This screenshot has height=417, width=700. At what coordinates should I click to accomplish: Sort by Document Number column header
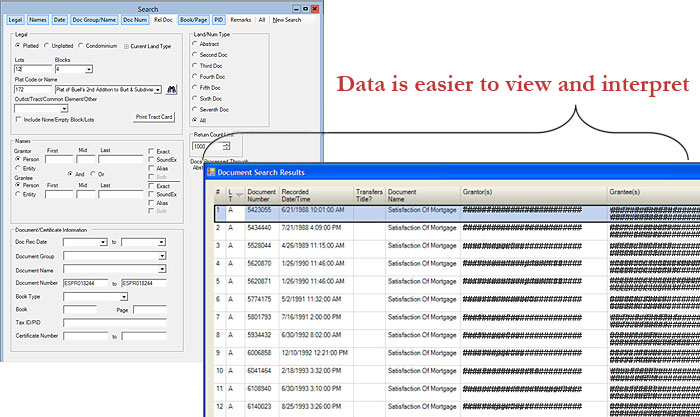(x=262, y=195)
